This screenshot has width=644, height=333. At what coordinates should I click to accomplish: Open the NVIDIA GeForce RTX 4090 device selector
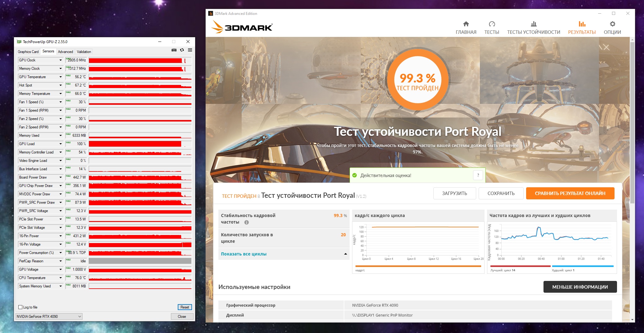49,316
